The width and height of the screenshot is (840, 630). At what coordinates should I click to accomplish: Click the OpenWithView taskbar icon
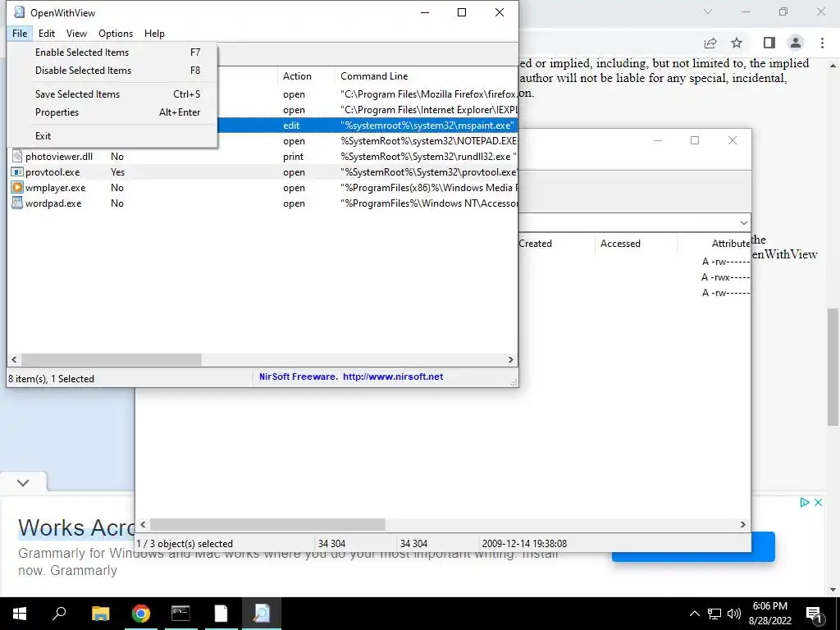point(262,614)
